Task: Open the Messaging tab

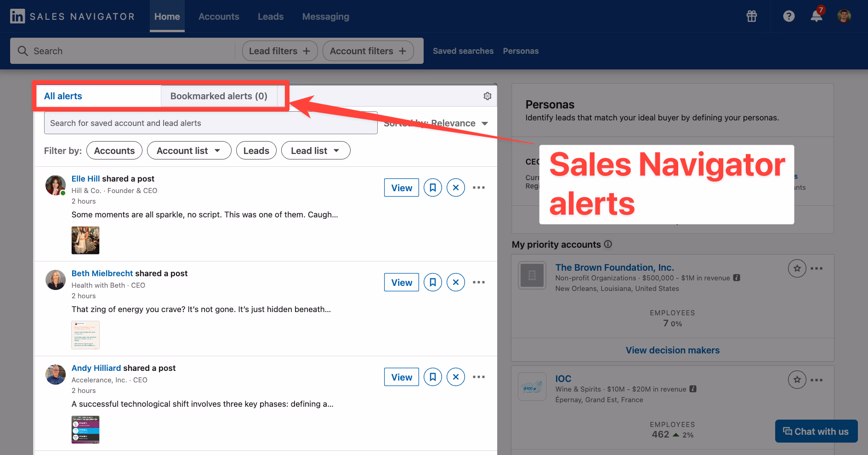Action: click(326, 17)
